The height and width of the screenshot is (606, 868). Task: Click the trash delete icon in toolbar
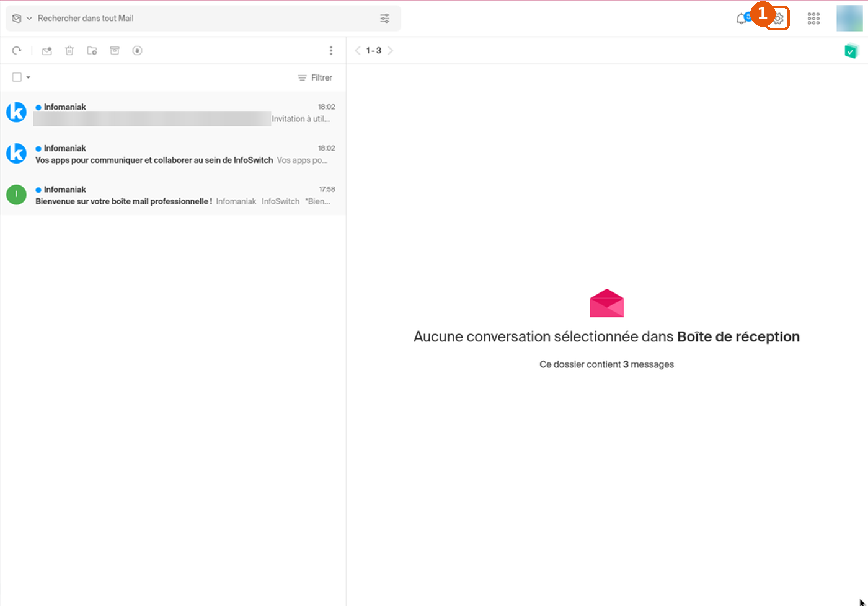69,51
